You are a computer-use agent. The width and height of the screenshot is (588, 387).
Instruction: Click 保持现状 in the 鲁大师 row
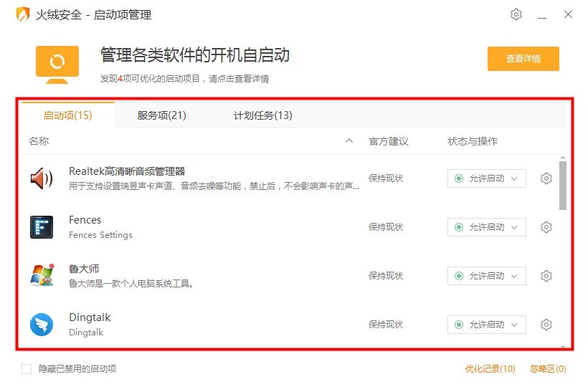tap(386, 276)
